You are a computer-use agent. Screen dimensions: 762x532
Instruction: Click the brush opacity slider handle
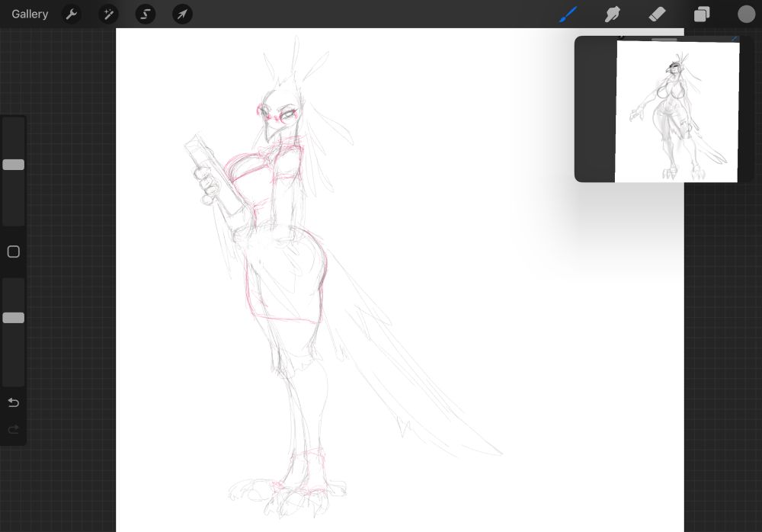pyautogui.click(x=14, y=318)
